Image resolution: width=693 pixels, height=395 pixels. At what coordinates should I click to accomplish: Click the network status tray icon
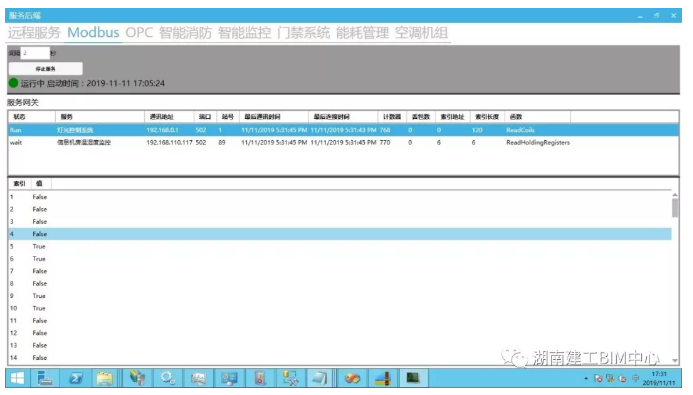tap(610, 379)
